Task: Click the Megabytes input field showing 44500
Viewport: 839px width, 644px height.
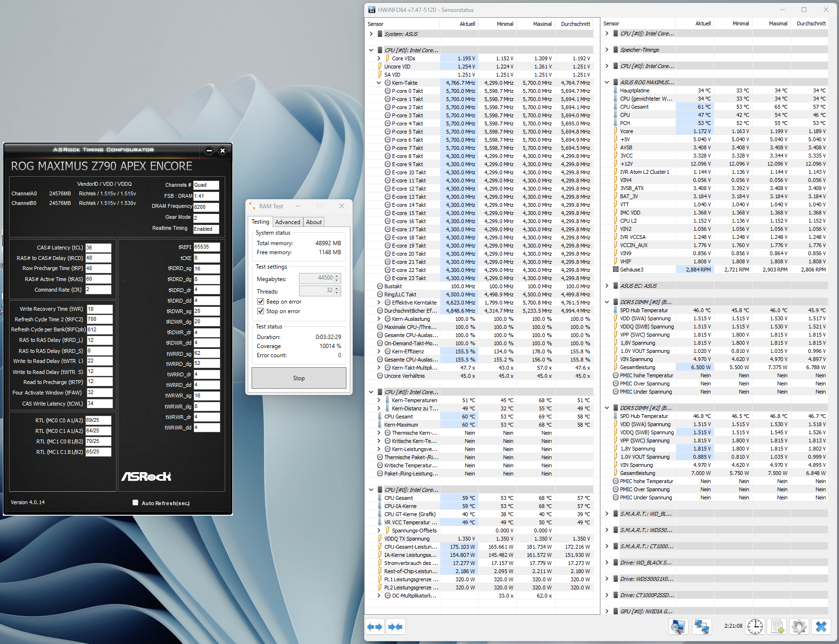Action: point(316,278)
